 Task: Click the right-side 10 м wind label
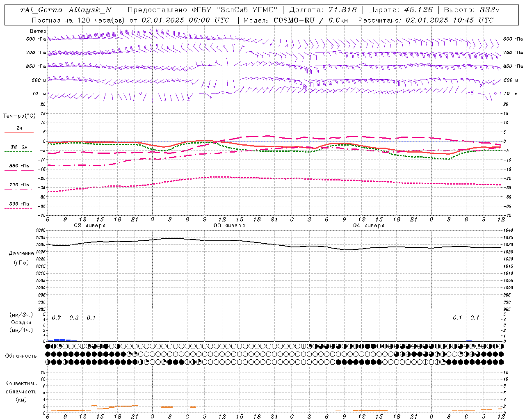510,94
